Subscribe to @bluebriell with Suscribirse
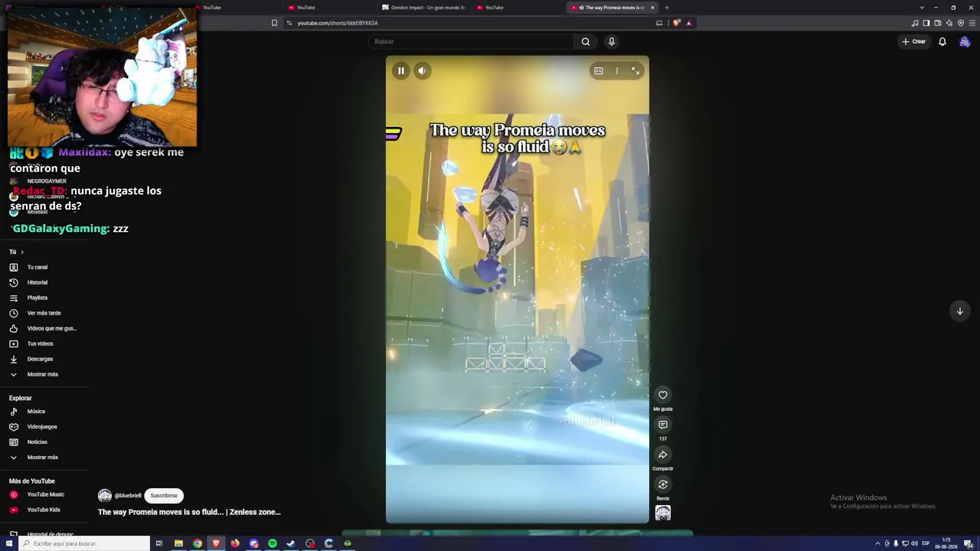980x551 pixels. pyautogui.click(x=164, y=495)
